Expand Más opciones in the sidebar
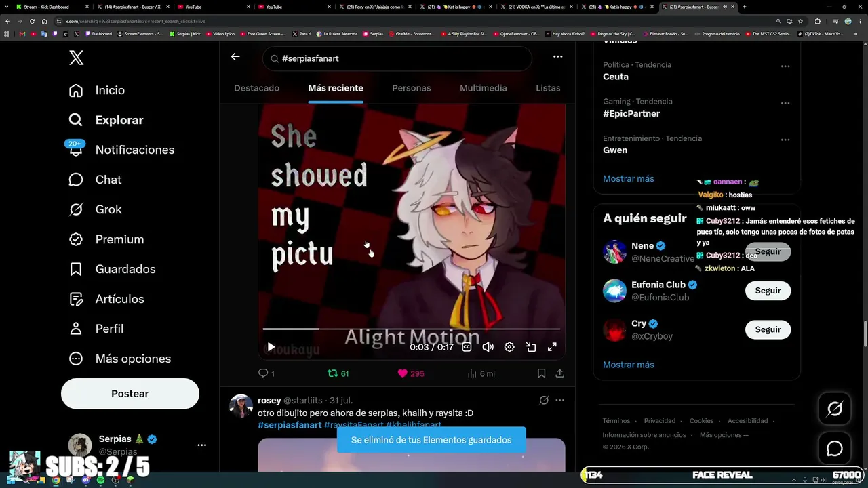This screenshot has width=868, height=488. (119, 359)
